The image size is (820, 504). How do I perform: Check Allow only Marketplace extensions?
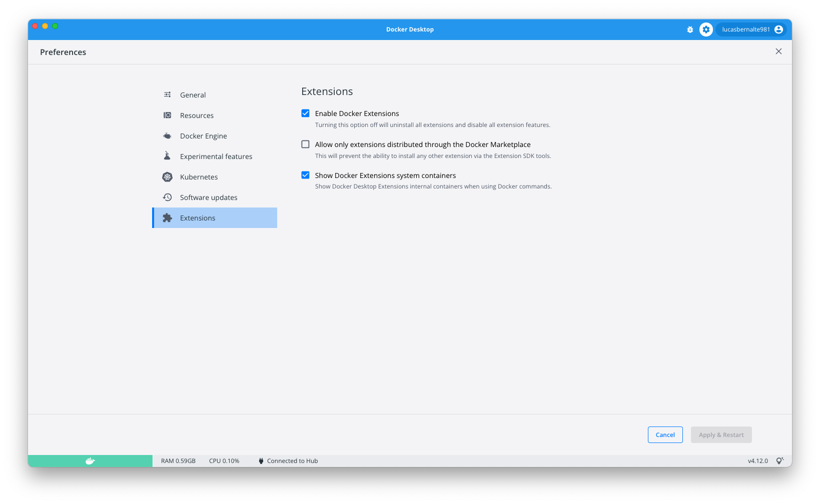point(305,144)
